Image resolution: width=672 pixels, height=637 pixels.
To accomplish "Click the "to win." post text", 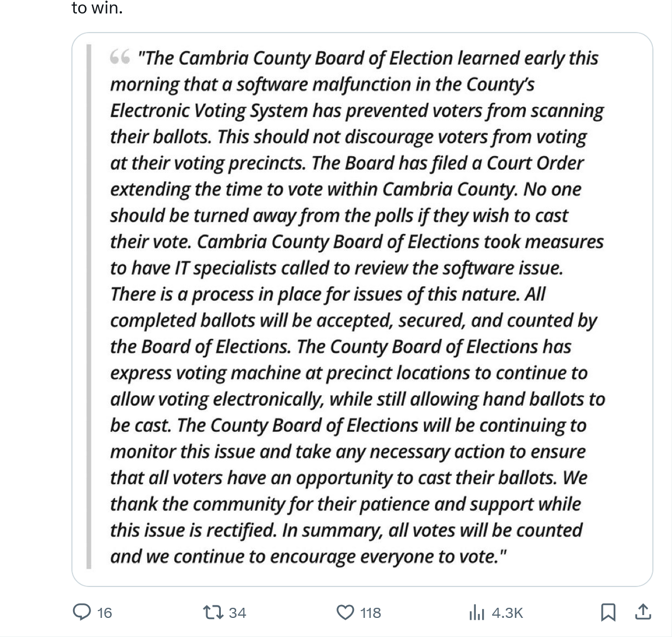I will 97,8.
